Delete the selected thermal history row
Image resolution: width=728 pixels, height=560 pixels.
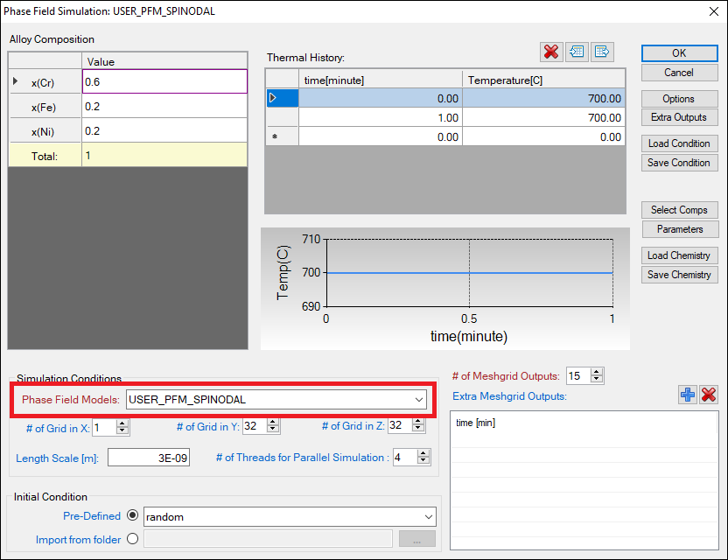551,52
